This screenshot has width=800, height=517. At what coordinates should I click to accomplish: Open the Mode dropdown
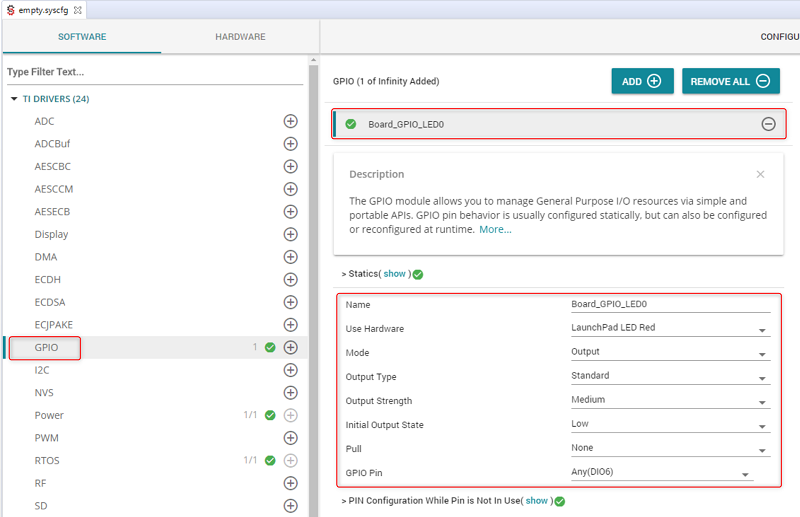(762, 354)
